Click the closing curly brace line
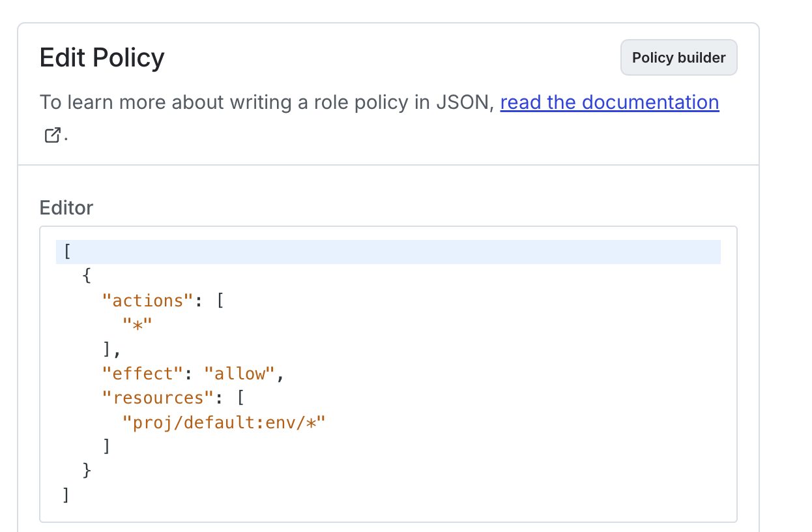812x532 pixels. coord(87,471)
